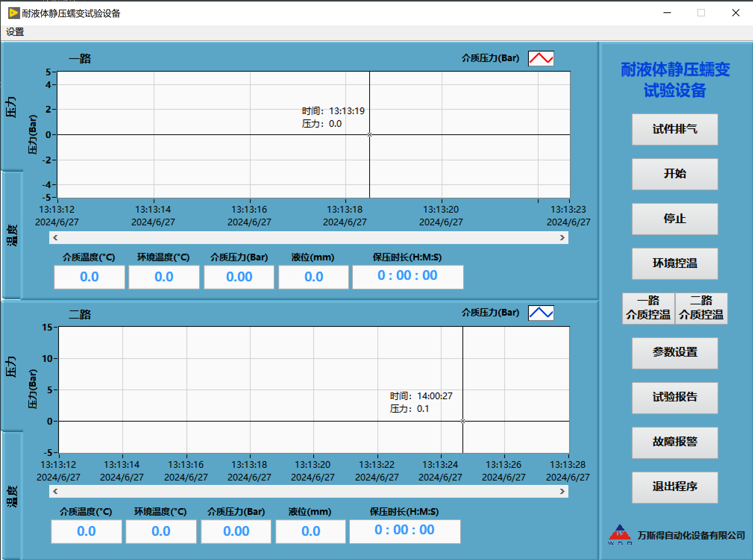
Task: Select 压力 tab in 二路 panel
Action: click(x=12, y=366)
